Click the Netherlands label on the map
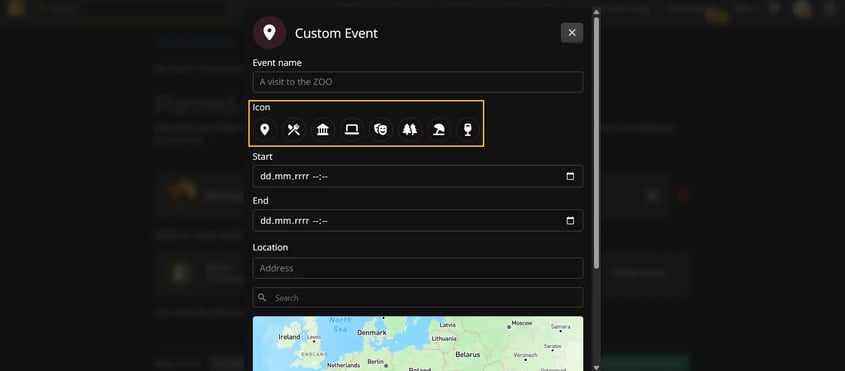 pyautogui.click(x=343, y=365)
